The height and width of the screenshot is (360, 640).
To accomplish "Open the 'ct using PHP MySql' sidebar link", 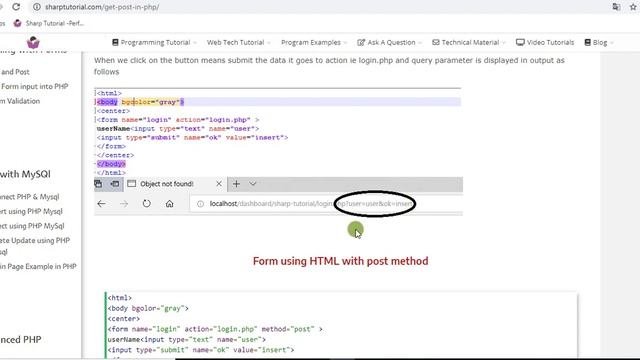I will tap(32, 226).
